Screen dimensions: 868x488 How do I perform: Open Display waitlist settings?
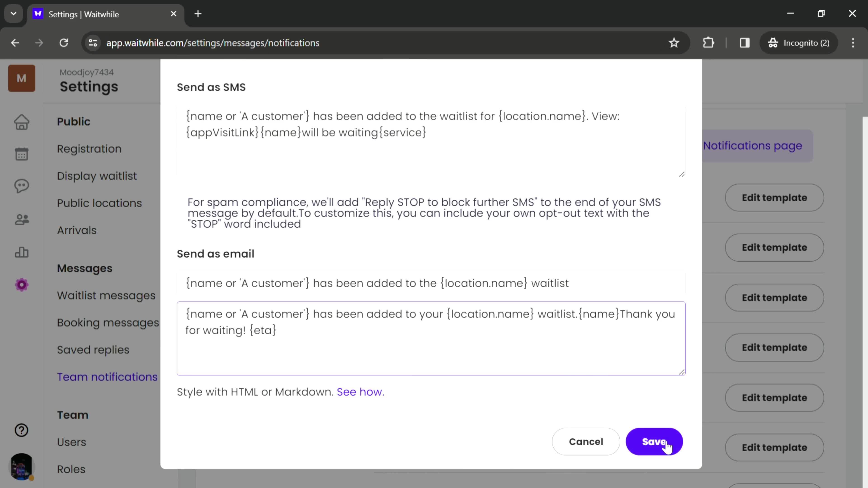(x=97, y=176)
